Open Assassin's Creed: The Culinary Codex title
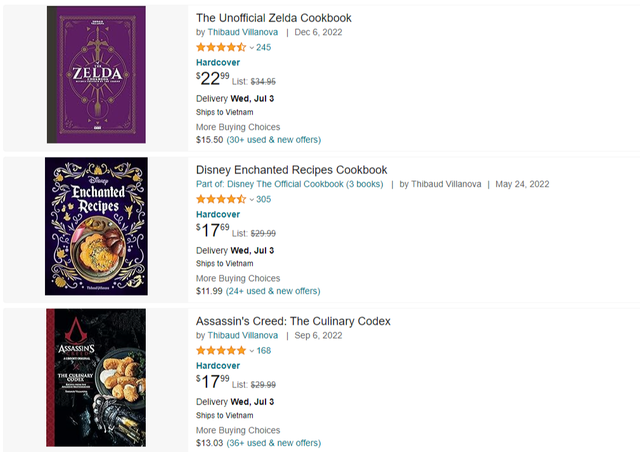Image resolution: width=640 pixels, height=452 pixels. 293,321
